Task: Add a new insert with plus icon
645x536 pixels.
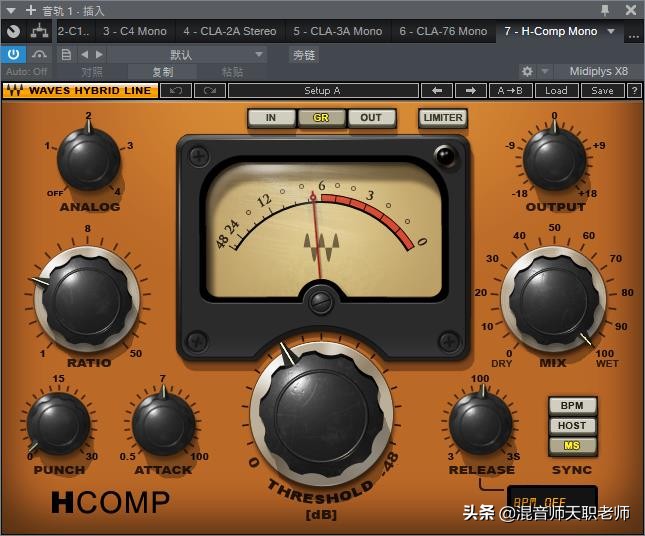Action: coord(31,9)
